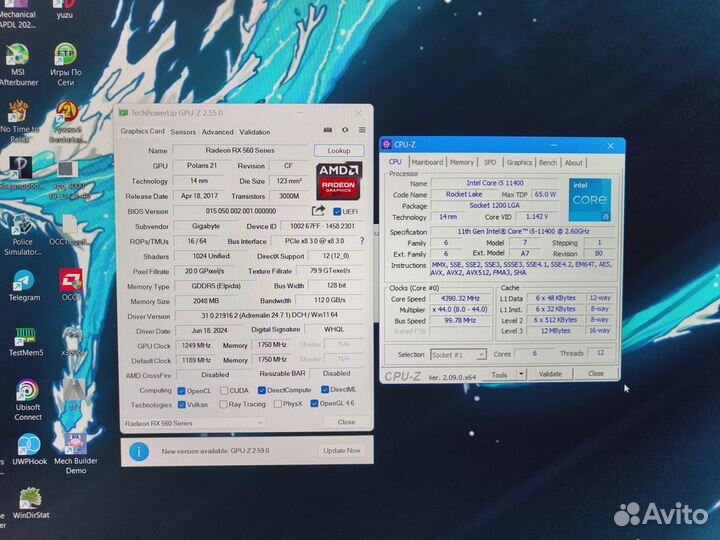Screen dimensions: 720x540
Task: Switch to the Mainboard tab in CPU-Z
Action: pyautogui.click(x=427, y=162)
